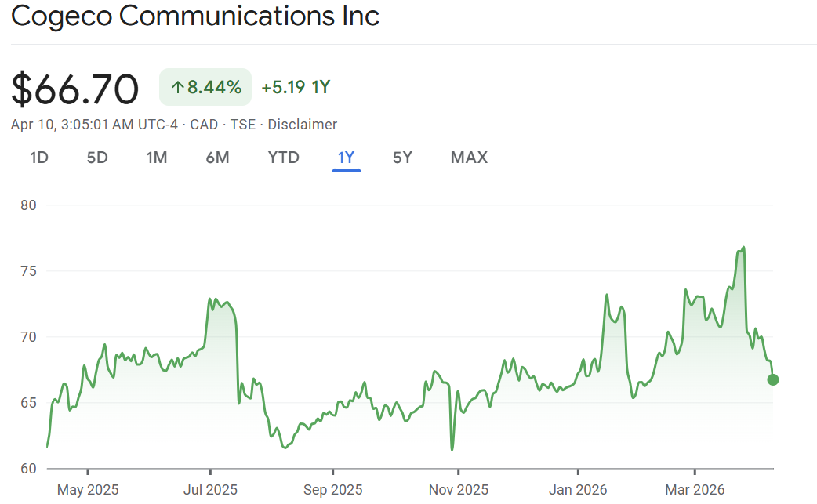
Task: Click the Jul 2025 axis label
Action: click(210, 490)
